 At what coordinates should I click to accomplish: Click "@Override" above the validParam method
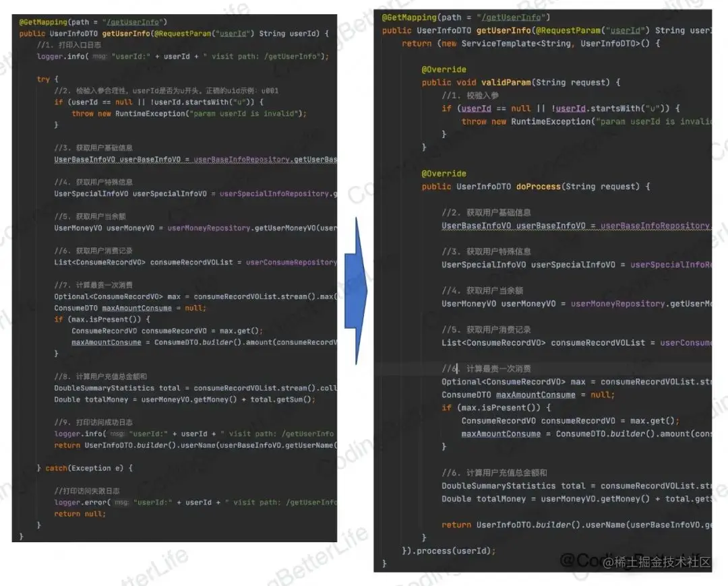click(x=444, y=69)
